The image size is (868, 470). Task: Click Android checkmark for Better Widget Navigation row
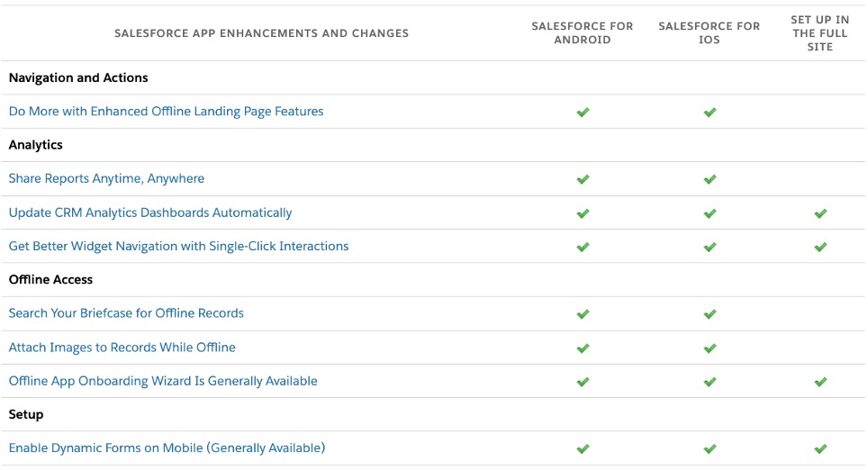pyautogui.click(x=583, y=247)
